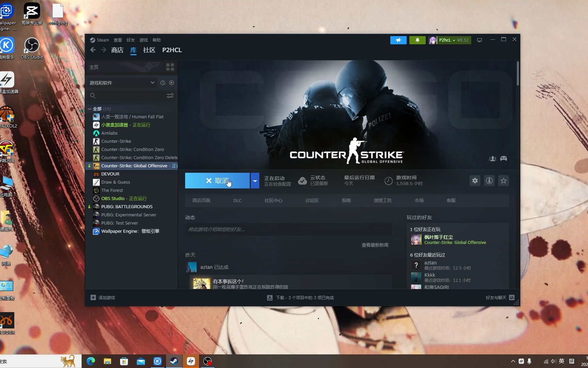Screen dimensions: 588x368
Task: Open advanced filter sliders icon
Action: tap(170, 96)
